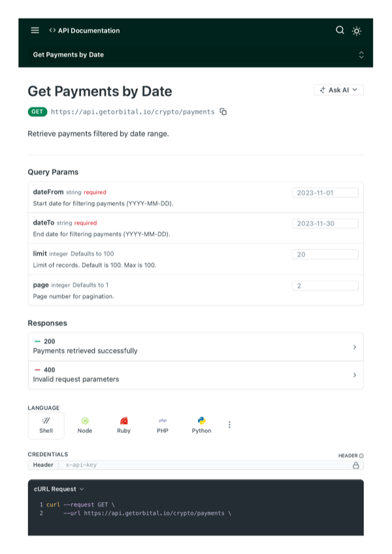Open the Ask AI dropdown
392x554 pixels.
pyautogui.click(x=338, y=90)
